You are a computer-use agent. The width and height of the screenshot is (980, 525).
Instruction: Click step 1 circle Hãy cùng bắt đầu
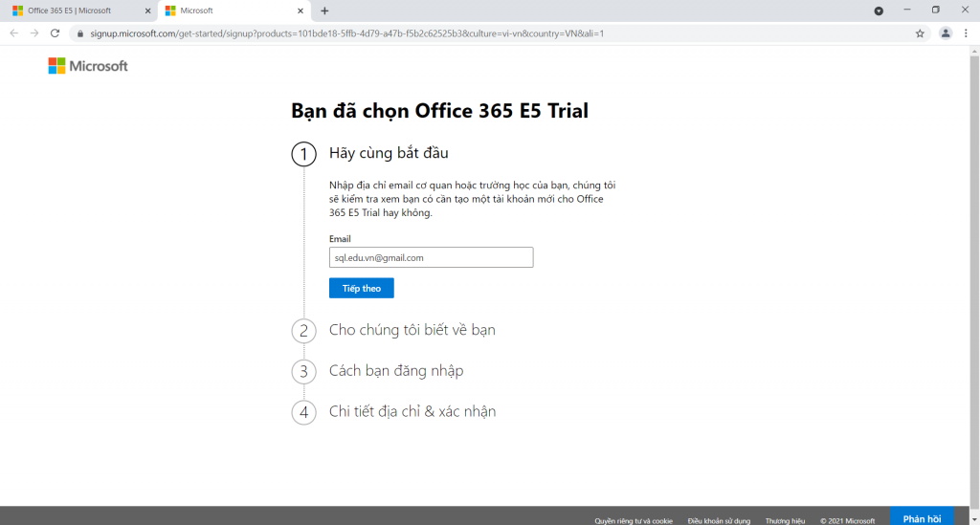303,154
